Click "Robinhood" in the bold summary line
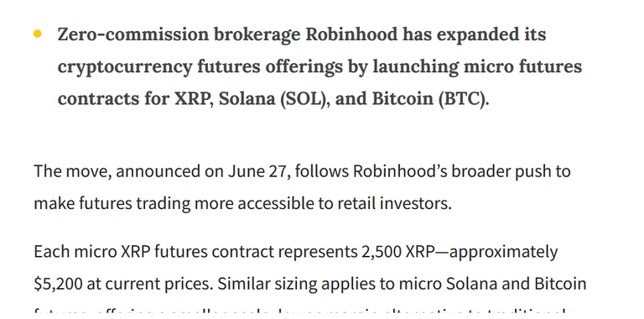Screen dimensions: 644x319 click(x=351, y=34)
